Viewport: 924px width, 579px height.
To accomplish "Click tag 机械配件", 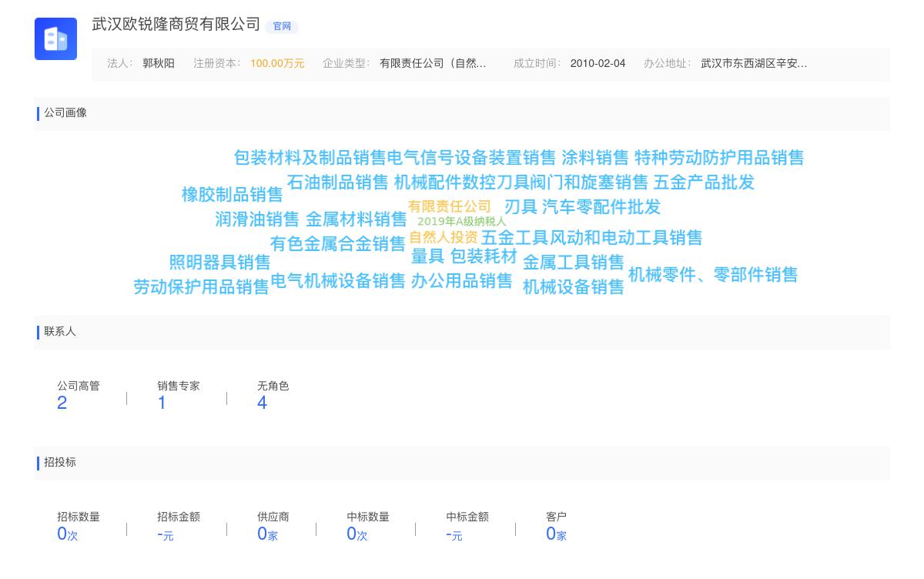I will tap(427, 182).
